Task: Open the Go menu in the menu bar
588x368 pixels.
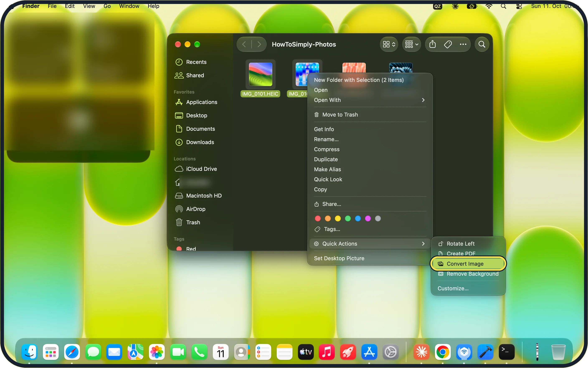Action: (x=107, y=6)
